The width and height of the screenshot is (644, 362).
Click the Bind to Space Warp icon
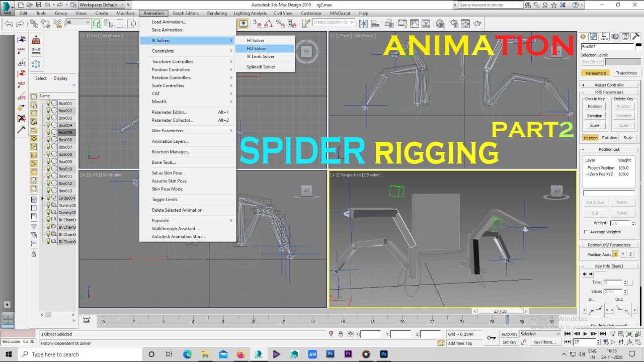(x=57, y=23)
